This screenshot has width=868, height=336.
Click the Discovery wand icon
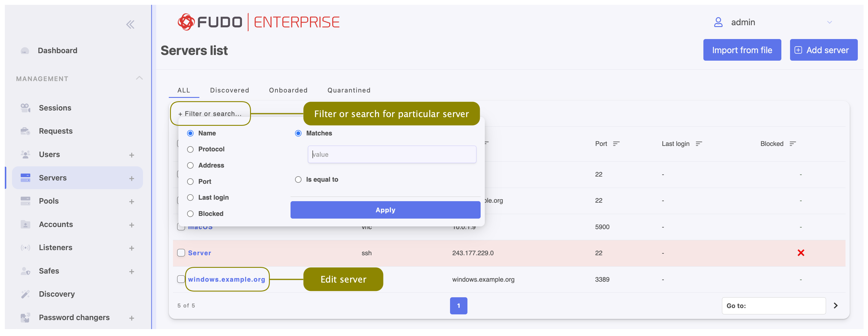tap(25, 294)
